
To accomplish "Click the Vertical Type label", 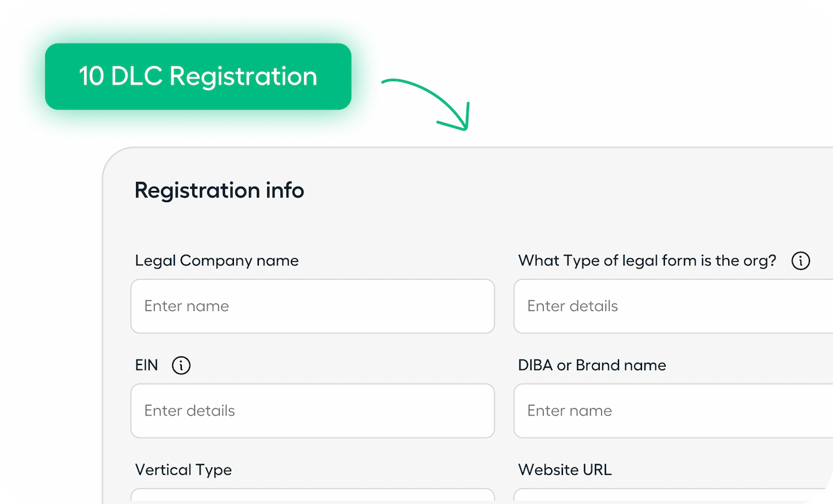I will (x=183, y=470).
